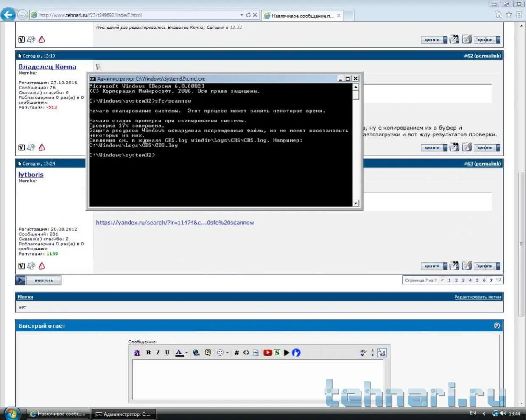The image size is (526, 420).
Task: Click quick reply pencil icon in lytboris post
Action: (x=467, y=266)
